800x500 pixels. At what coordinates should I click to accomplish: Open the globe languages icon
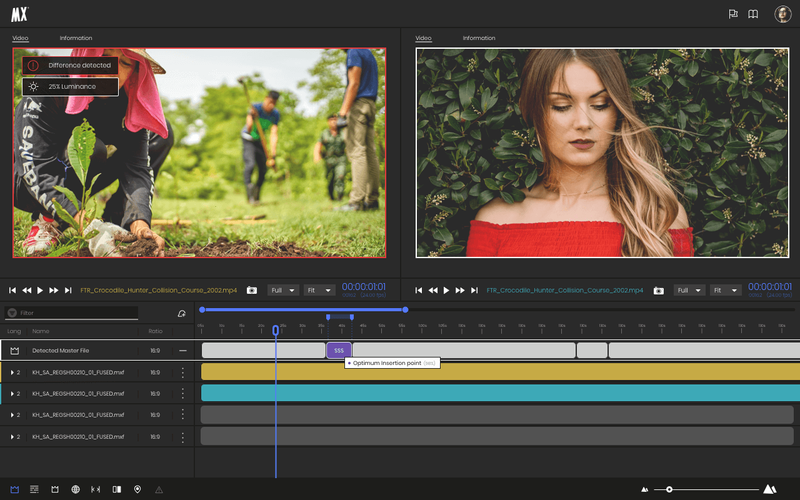[x=76, y=489]
